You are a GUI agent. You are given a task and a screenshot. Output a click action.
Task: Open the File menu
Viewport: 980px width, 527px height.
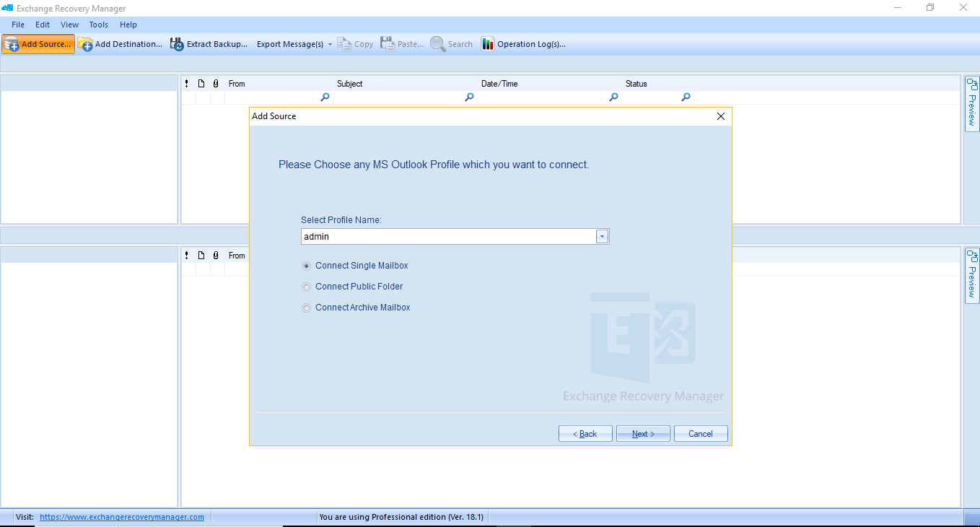pyautogui.click(x=18, y=25)
